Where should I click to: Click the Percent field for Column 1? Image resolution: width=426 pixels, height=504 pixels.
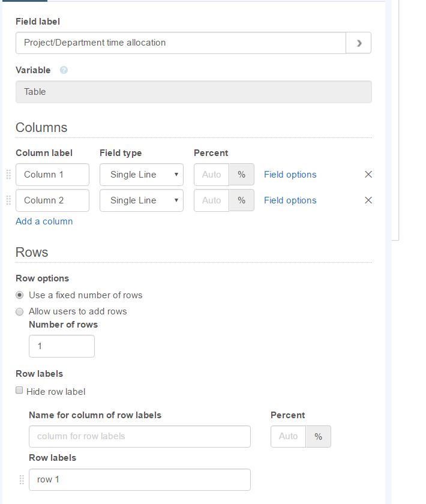coord(211,175)
